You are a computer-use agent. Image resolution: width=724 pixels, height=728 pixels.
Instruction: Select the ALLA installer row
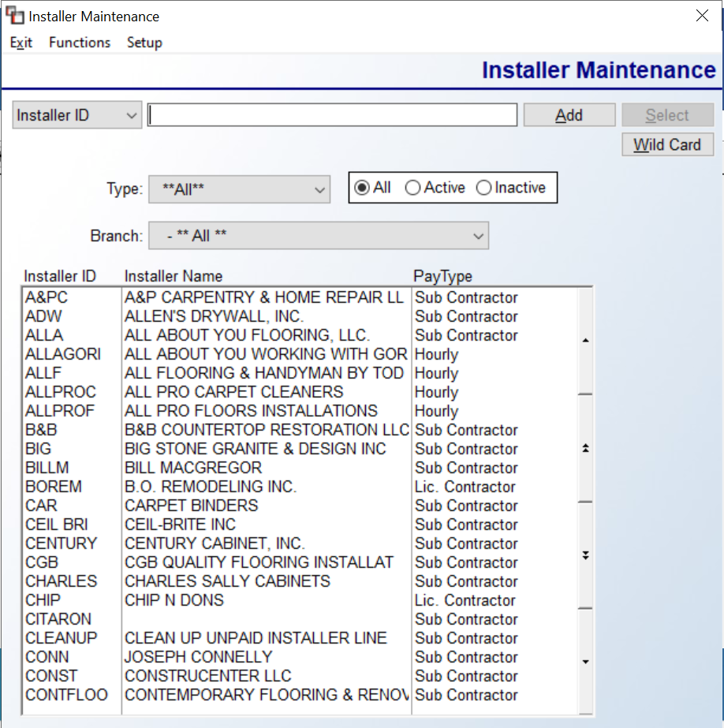coord(300,335)
